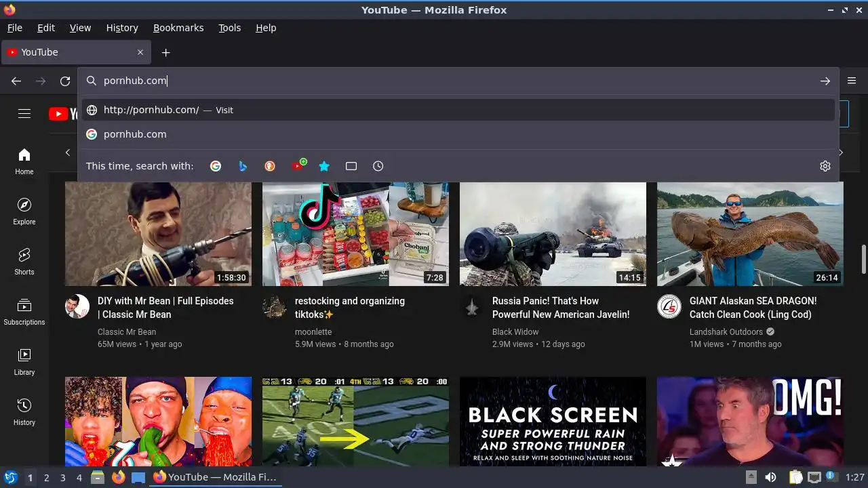Open the file manager taskbar launcher
The width and height of the screenshot is (868, 488).
pyautogui.click(x=98, y=478)
